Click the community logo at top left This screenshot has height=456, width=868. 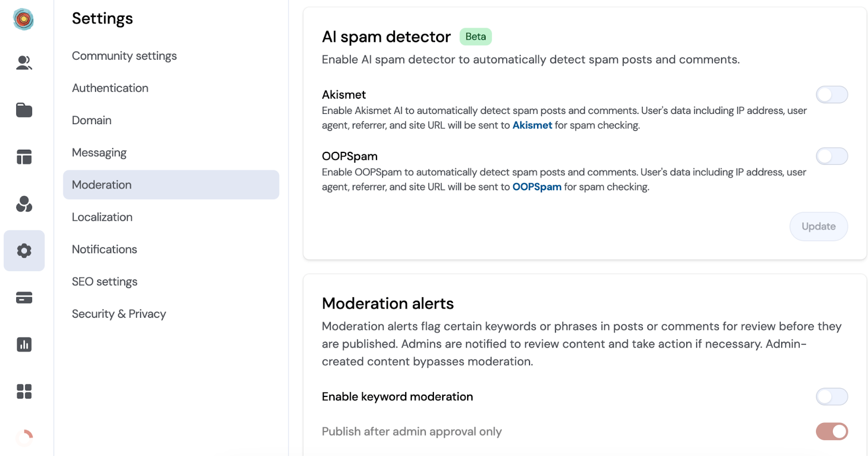(23, 20)
